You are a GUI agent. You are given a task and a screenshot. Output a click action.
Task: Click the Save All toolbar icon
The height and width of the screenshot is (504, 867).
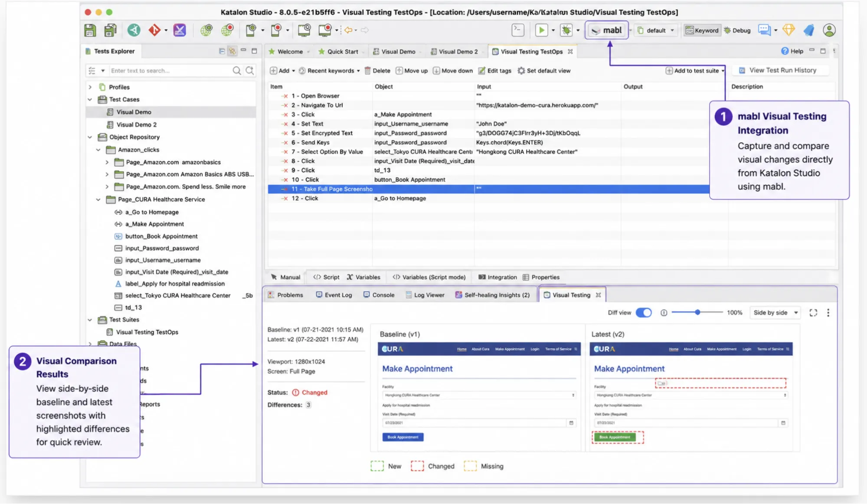tap(111, 30)
